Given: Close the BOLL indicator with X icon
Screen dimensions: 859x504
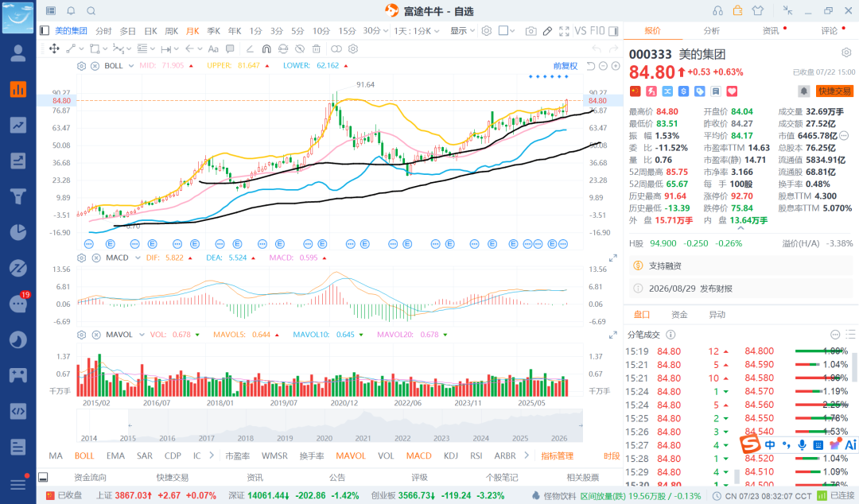Looking at the screenshot, I should click(x=95, y=66).
